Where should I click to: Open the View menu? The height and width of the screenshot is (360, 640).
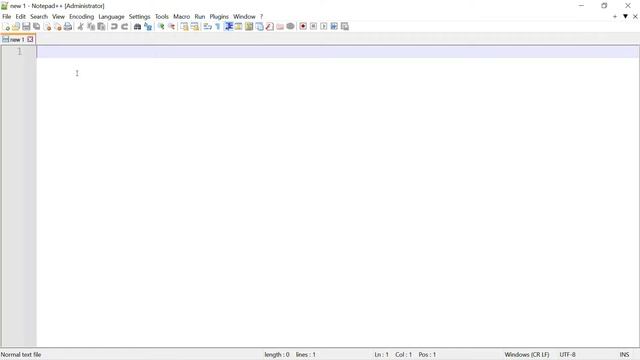[x=58, y=17]
